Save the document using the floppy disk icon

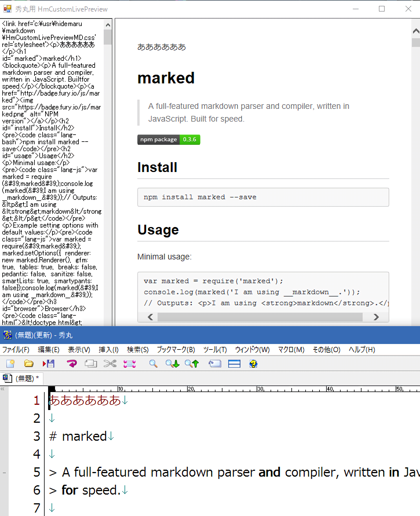(49, 364)
